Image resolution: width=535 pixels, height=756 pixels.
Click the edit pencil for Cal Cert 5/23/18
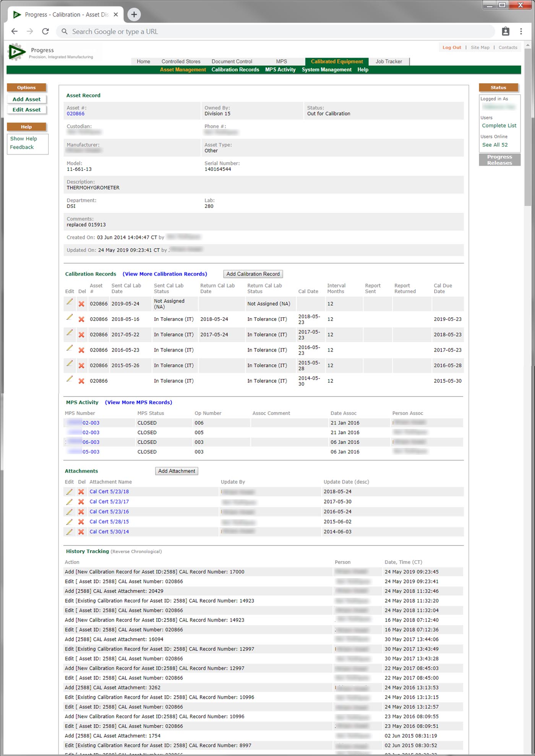[x=69, y=492]
